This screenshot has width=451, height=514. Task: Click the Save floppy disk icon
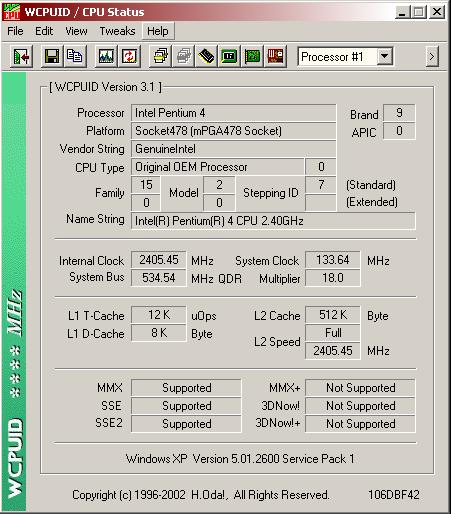tap(52, 56)
